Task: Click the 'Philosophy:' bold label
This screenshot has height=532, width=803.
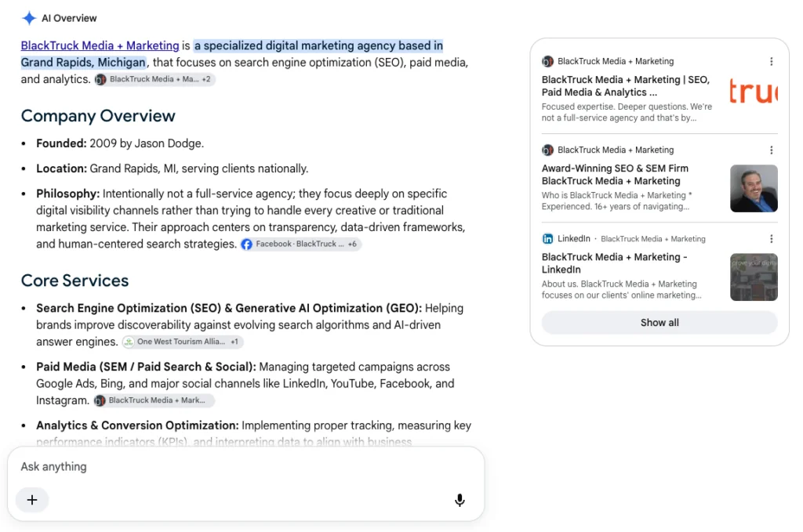Action: pyautogui.click(x=67, y=194)
